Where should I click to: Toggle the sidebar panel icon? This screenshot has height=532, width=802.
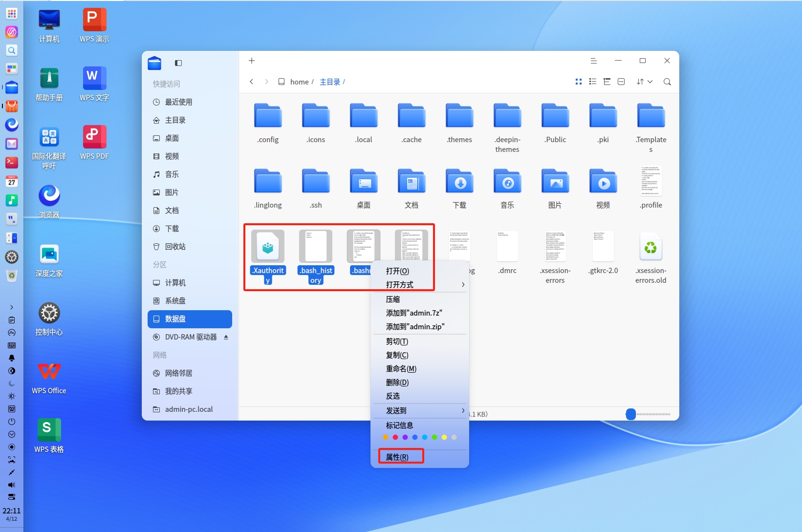(178, 63)
